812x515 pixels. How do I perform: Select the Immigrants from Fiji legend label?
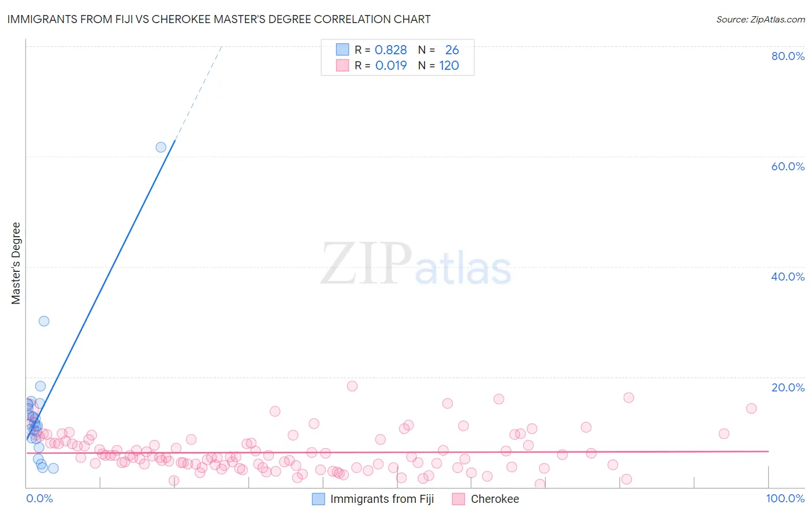[382, 499]
